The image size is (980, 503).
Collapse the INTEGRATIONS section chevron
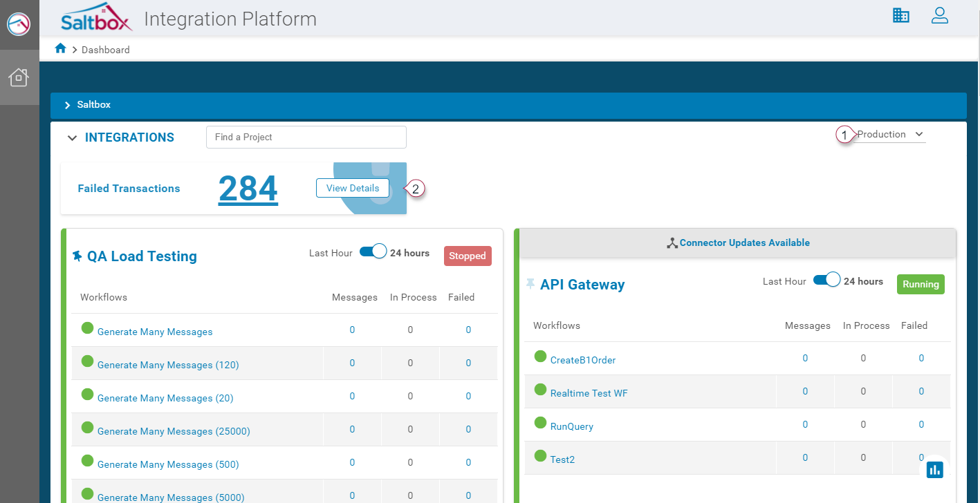coord(72,138)
